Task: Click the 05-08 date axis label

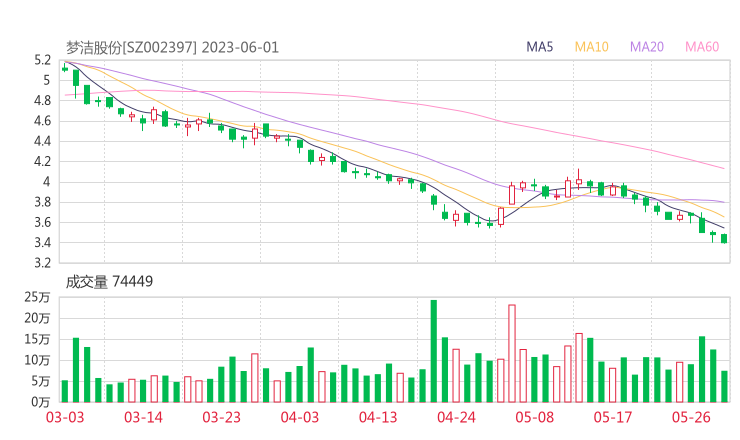Action: pyautogui.click(x=534, y=417)
